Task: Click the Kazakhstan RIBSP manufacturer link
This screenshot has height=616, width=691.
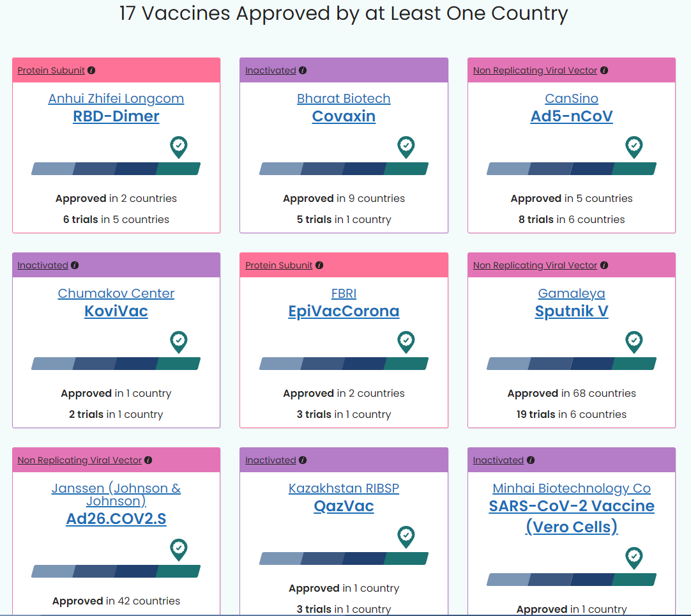Action: [x=344, y=488]
